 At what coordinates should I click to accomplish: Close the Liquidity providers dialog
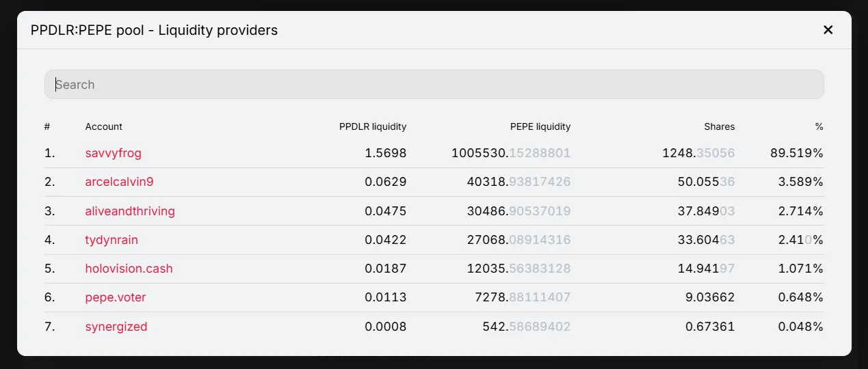828,30
